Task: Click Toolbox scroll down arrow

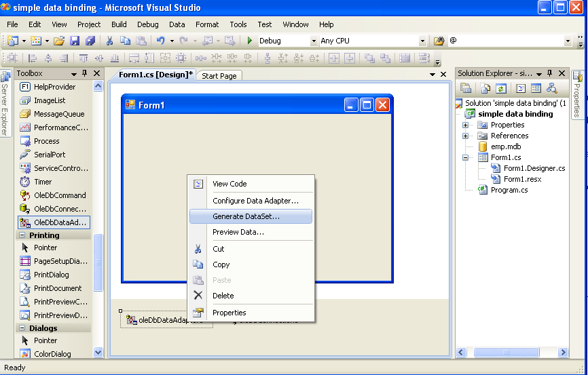Action: (x=98, y=352)
